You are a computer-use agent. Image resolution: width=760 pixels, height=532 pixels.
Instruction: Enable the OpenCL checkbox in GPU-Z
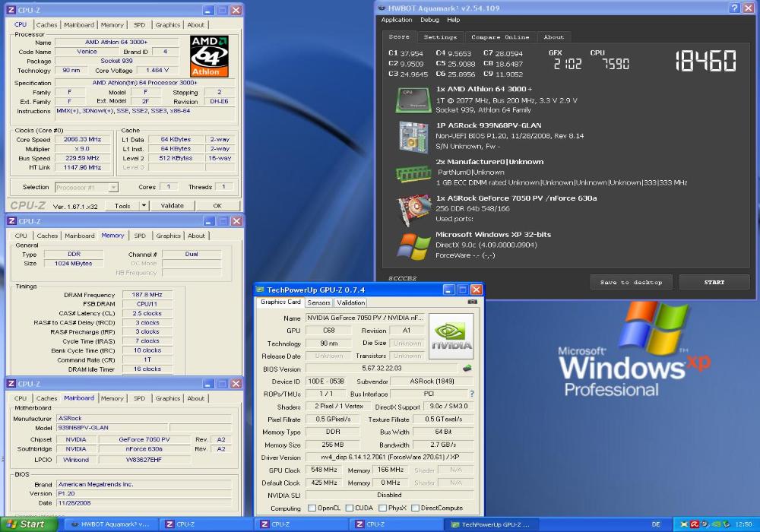(x=312, y=508)
